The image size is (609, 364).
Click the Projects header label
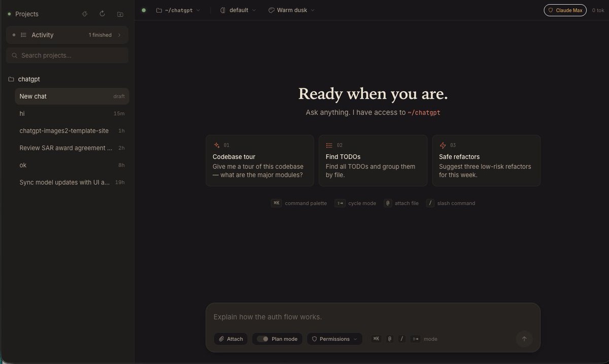coord(27,14)
